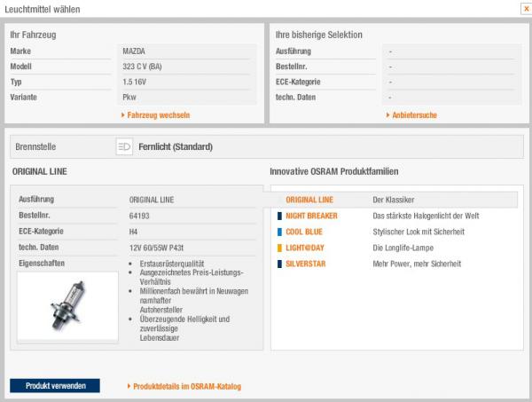The image size is (532, 402).
Task: Choose the SILVERSTAR product family
Action: [306, 264]
